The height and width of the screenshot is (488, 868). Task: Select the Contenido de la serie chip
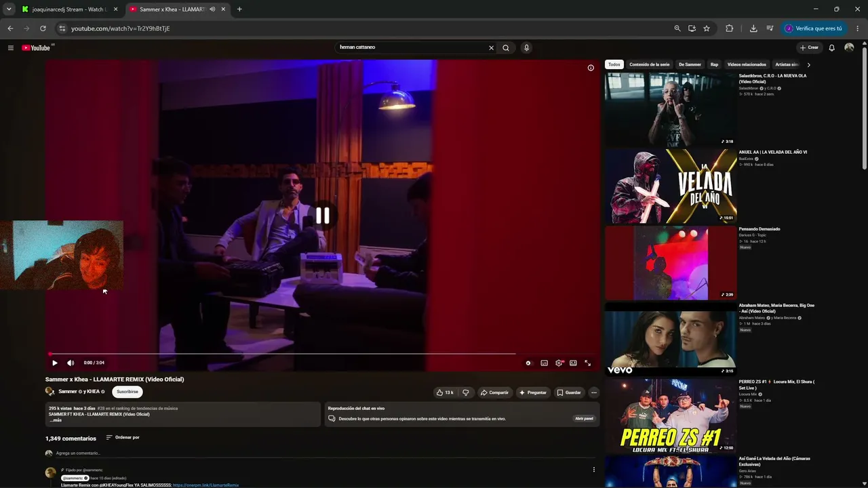pyautogui.click(x=649, y=64)
